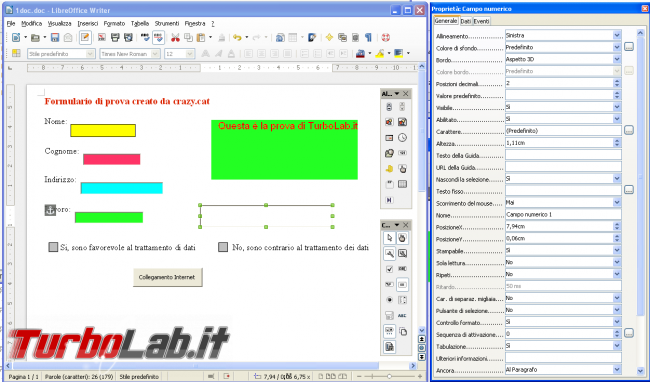Toggle formatting marks pilcrow icon
The image size is (650, 382).
click(368, 38)
